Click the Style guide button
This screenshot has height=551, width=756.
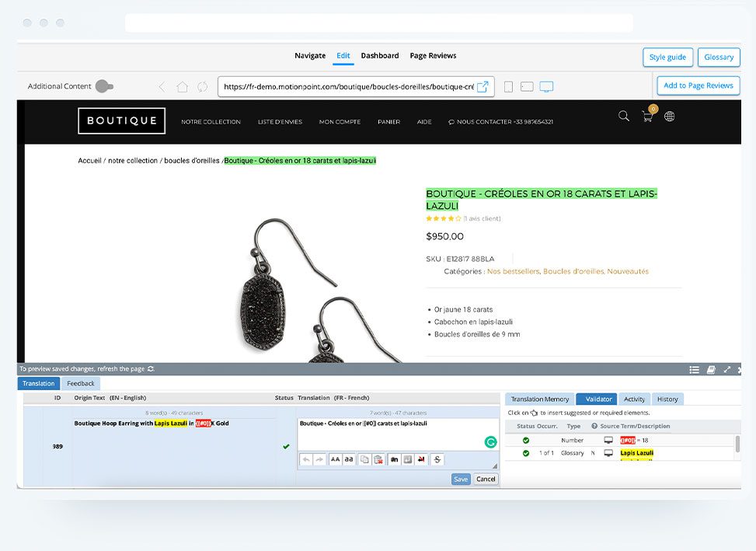pyautogui.click(x=667, y=58)
